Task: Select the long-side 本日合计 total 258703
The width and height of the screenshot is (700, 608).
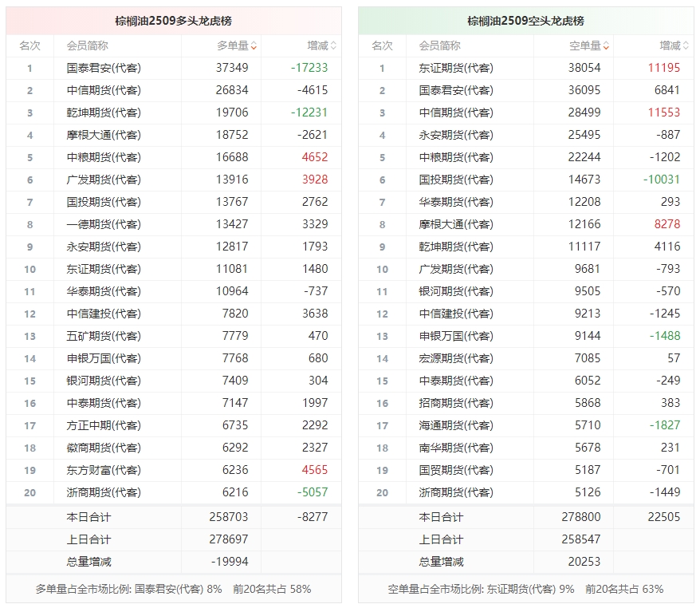Action: (x=229, y=517)
